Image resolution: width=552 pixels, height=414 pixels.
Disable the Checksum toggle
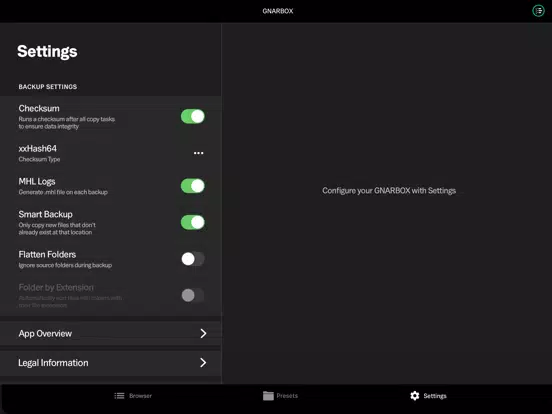[193, 116]
